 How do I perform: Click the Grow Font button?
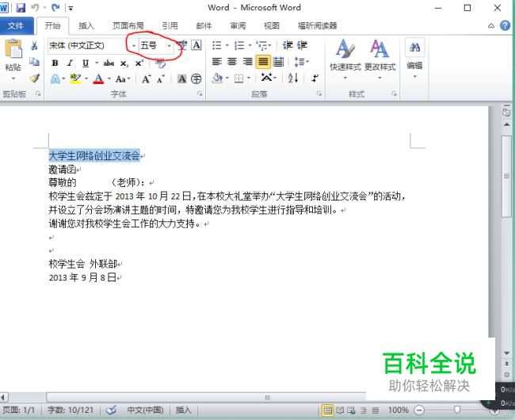(x=146, y=78)
